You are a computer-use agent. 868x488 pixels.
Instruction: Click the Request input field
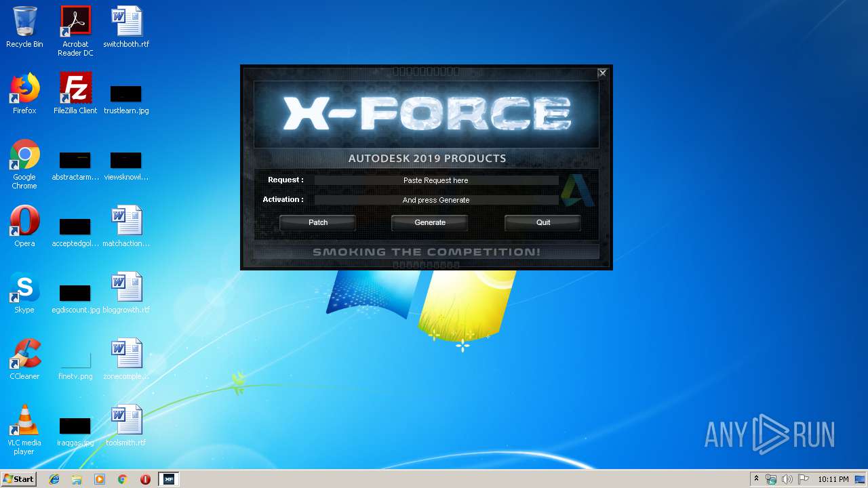(436, 180)
